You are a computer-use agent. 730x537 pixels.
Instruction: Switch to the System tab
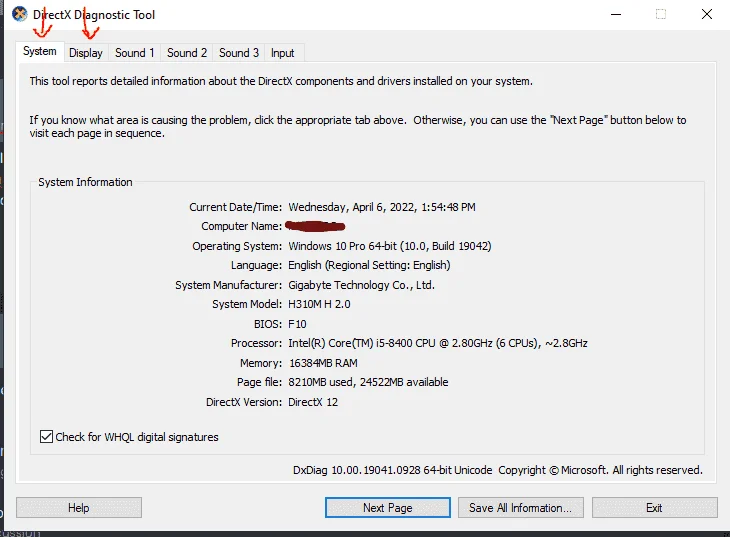point(40,51)
